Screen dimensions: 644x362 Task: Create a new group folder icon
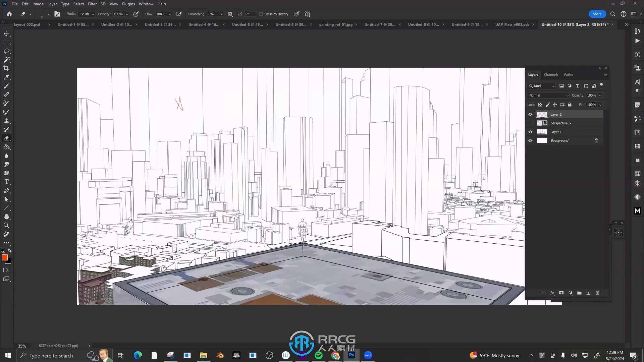coord(579,293)
